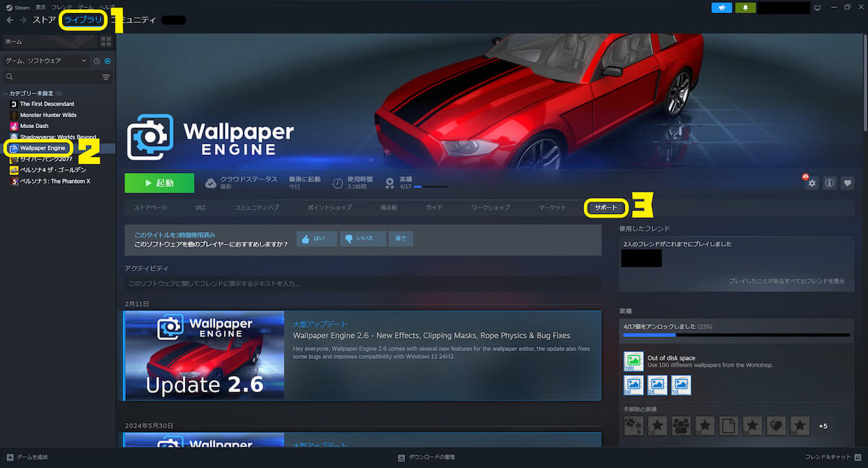The image size is (868, 468).
Task: Switch library to grid collections view
Action: tap(106, 42)
